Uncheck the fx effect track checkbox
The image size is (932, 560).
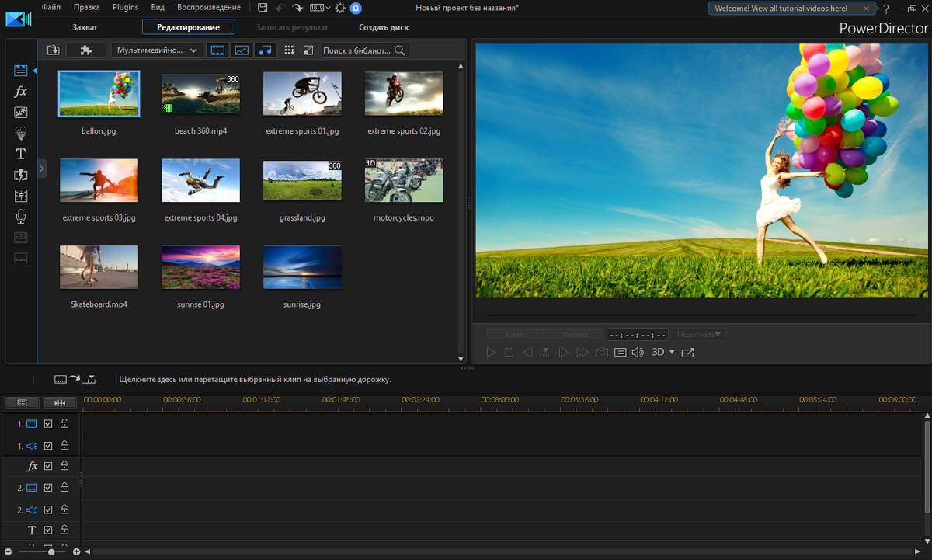[x=48, y=467]
